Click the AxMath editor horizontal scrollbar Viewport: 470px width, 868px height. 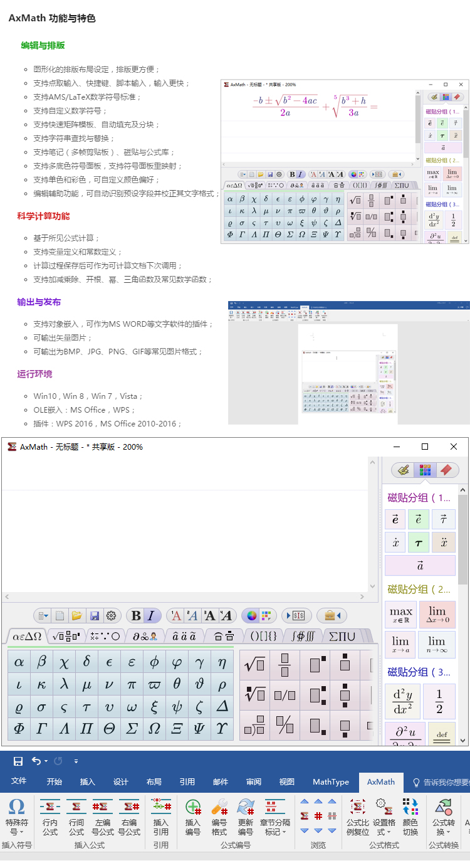(185, 597)
